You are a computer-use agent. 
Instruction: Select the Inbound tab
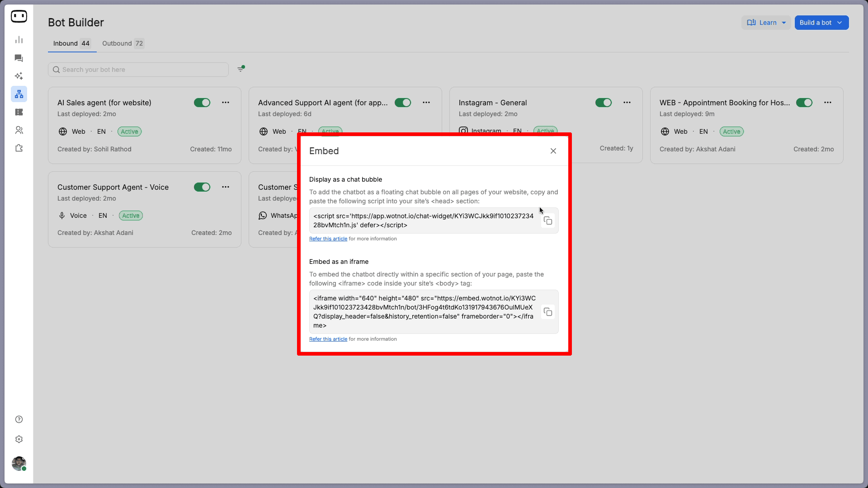tap(71, 43)
